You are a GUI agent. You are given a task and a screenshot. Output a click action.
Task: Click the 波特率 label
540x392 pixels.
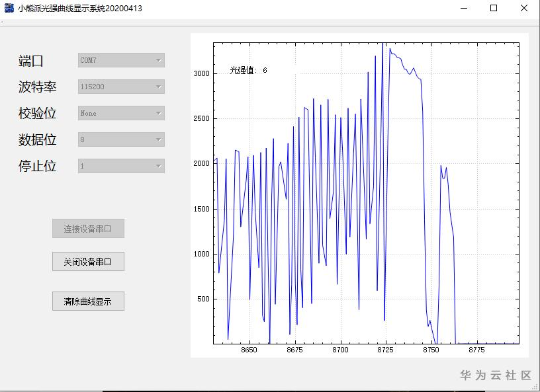point(37,87)
